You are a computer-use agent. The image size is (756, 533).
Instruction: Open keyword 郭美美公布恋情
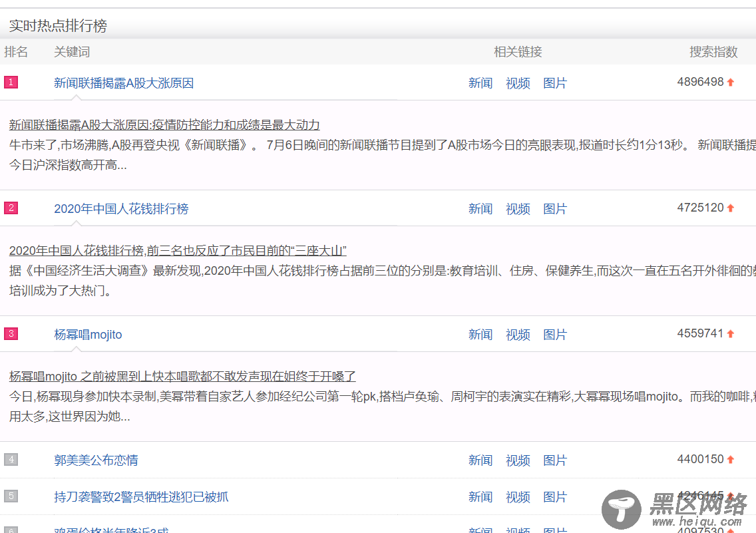point(96,460)
